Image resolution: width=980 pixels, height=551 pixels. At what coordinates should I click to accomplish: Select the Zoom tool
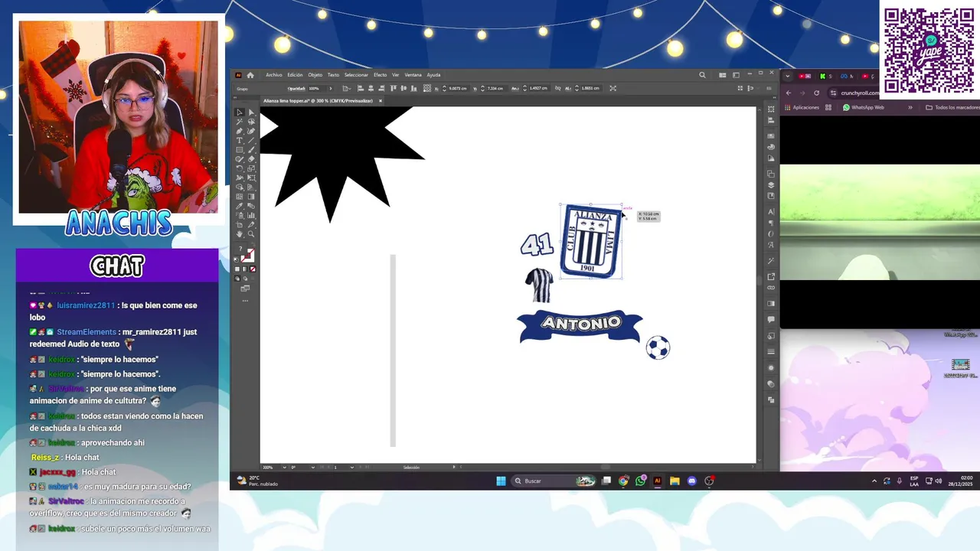pyautogui.click(x=251, y=233)
